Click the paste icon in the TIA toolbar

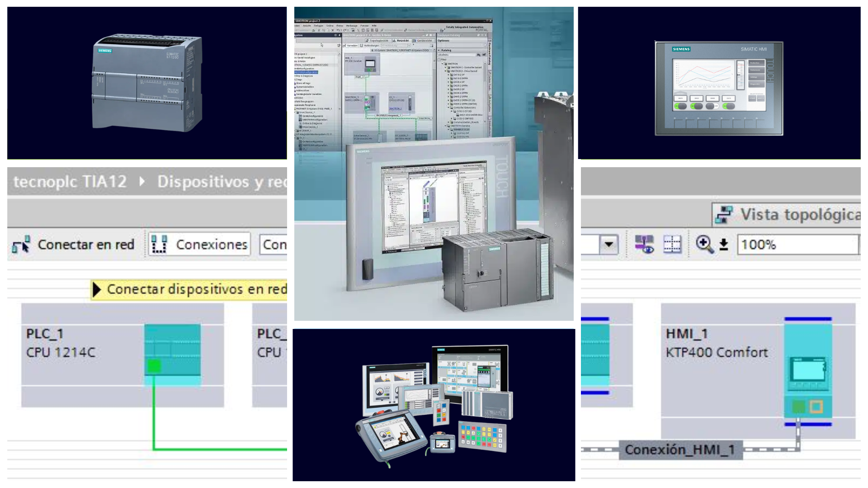(x=328, y=30)
